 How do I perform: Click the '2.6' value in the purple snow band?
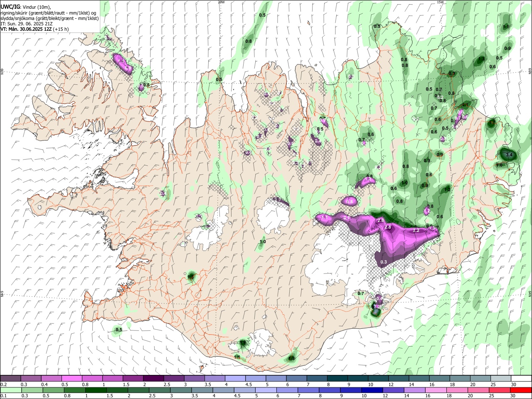point(380,221)
